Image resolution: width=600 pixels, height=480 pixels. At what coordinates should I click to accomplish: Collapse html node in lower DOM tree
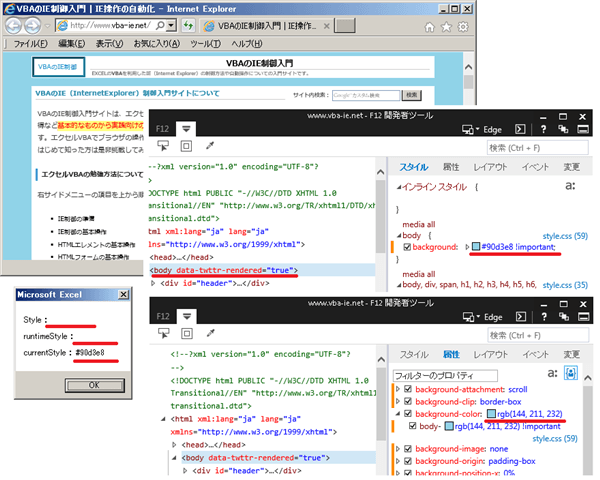pos(164,419)
